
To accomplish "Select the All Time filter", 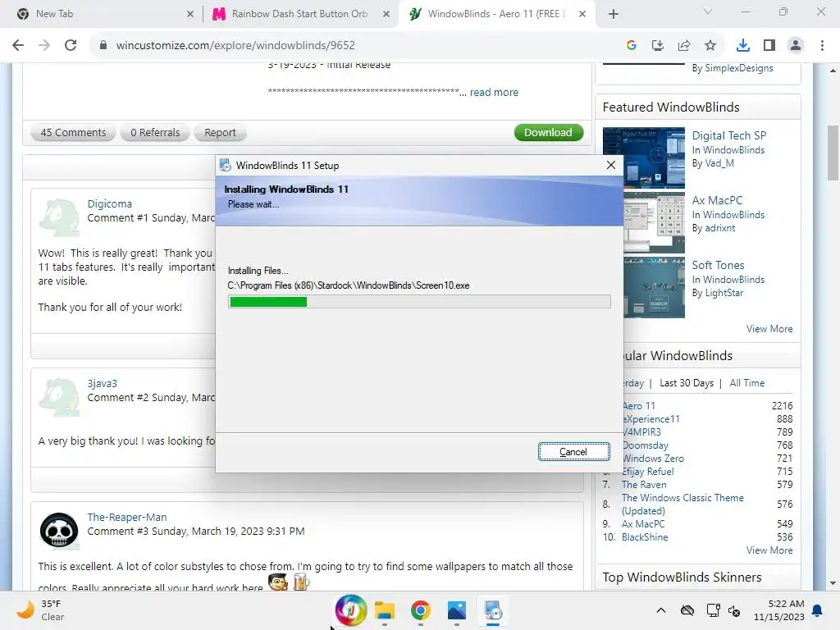I will point(746,383).
